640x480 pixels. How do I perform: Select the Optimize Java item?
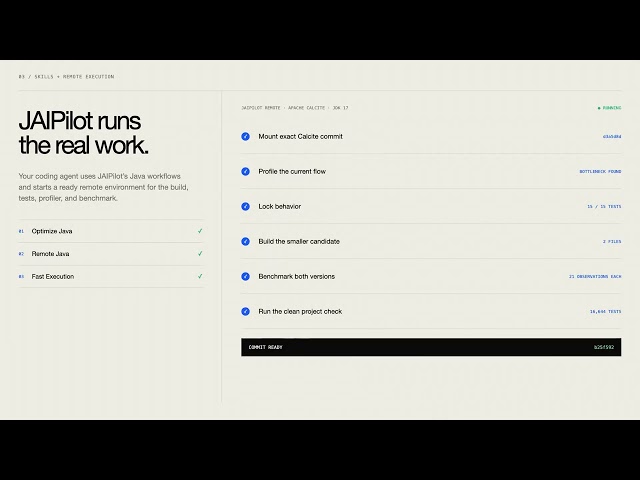coord(111,231)
